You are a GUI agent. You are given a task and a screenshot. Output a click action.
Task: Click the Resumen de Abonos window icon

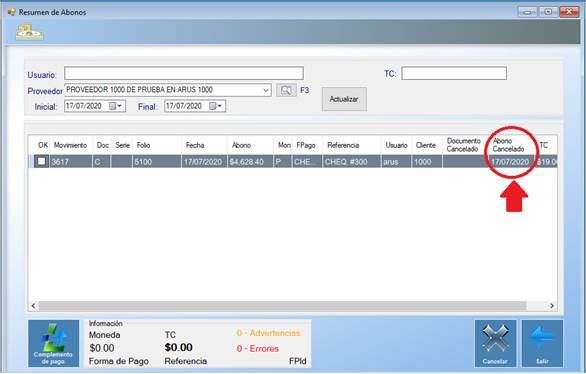[12, 12]
